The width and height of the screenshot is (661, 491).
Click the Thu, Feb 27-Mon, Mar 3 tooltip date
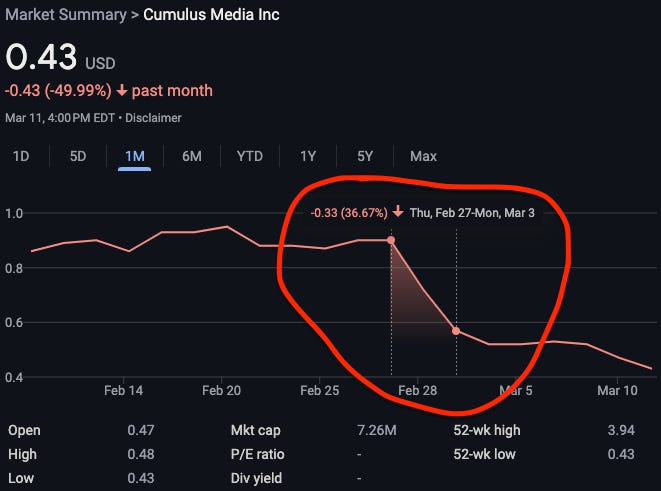[472, 213]
